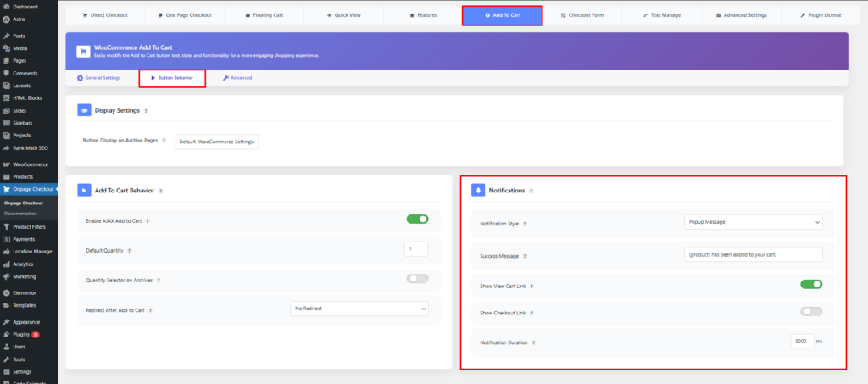
Task: Disable the Enable AJAX Add to Cart toggle
Action: pos(417,220)
